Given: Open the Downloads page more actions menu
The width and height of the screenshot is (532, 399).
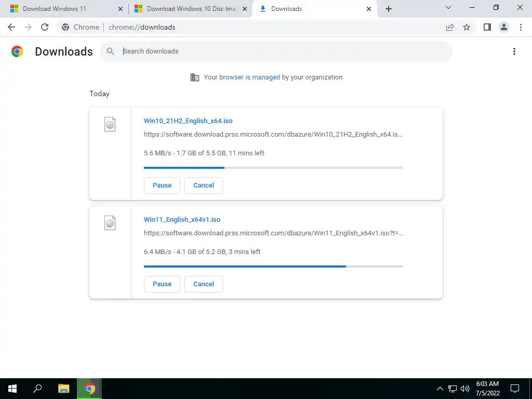Looking at the screenshot, I should pyautogui.click(x=514, y=51).
